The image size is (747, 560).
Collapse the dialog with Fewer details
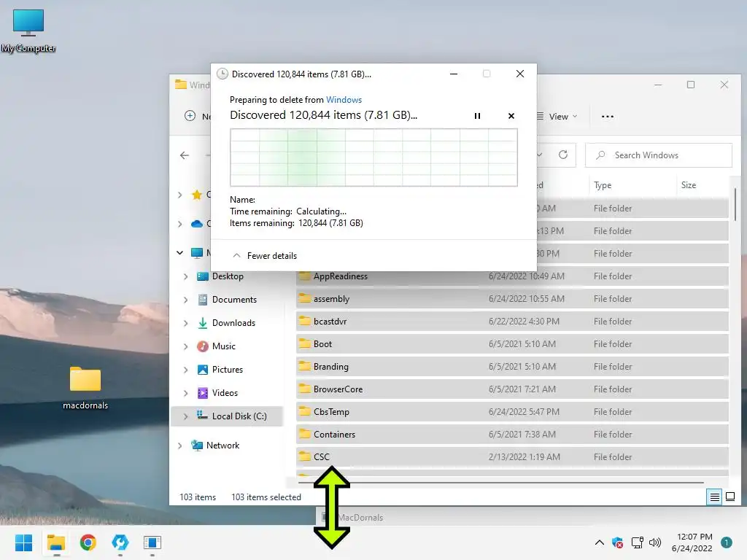pos(264,256)
